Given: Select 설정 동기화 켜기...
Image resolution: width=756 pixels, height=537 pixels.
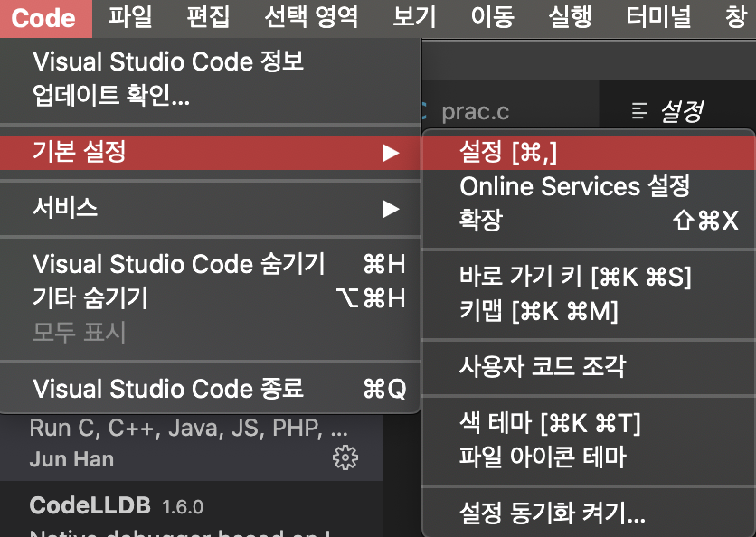Looking at the screenshot, I should 589,513.
